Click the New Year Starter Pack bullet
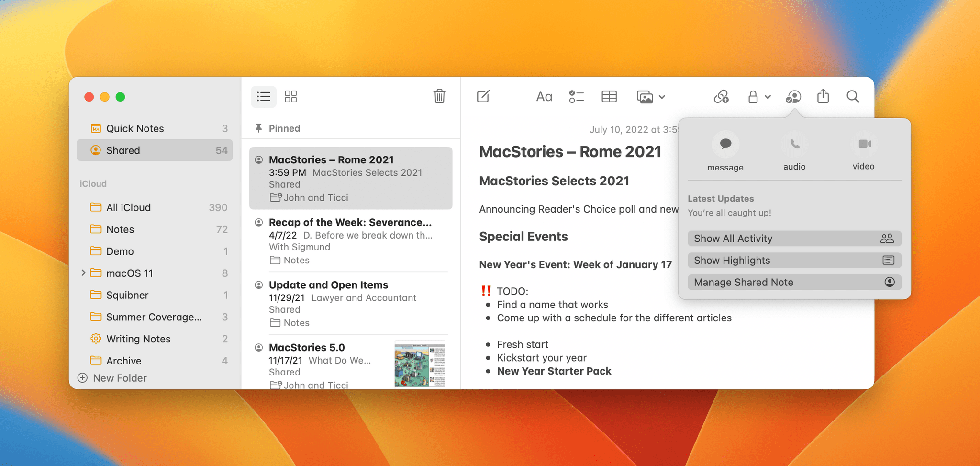The image size is (980, 466). pyautogui.click(x=554, y=371)
